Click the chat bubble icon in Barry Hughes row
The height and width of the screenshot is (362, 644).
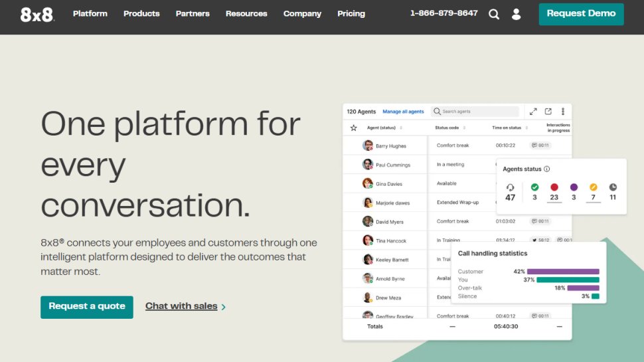(x=534, y=145)
